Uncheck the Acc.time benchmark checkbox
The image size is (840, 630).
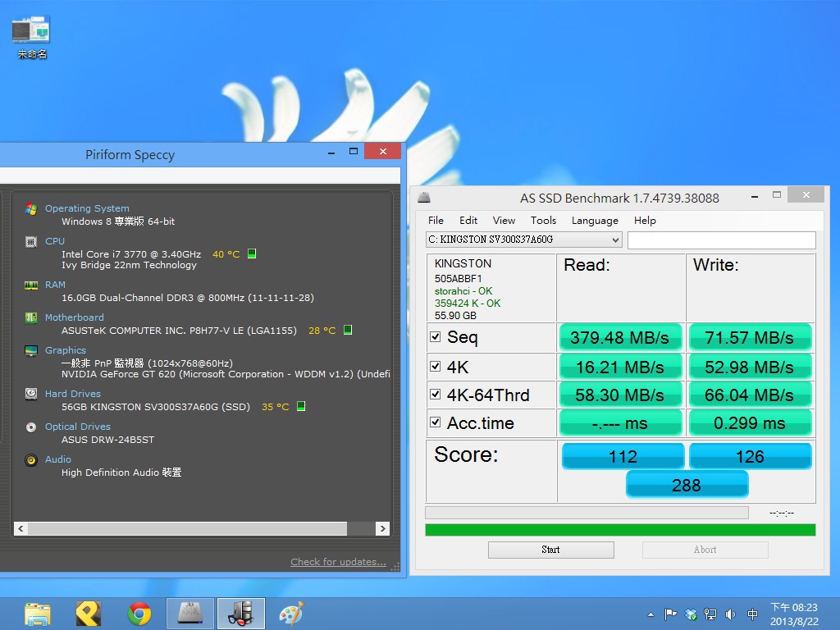tap(436, 422)
